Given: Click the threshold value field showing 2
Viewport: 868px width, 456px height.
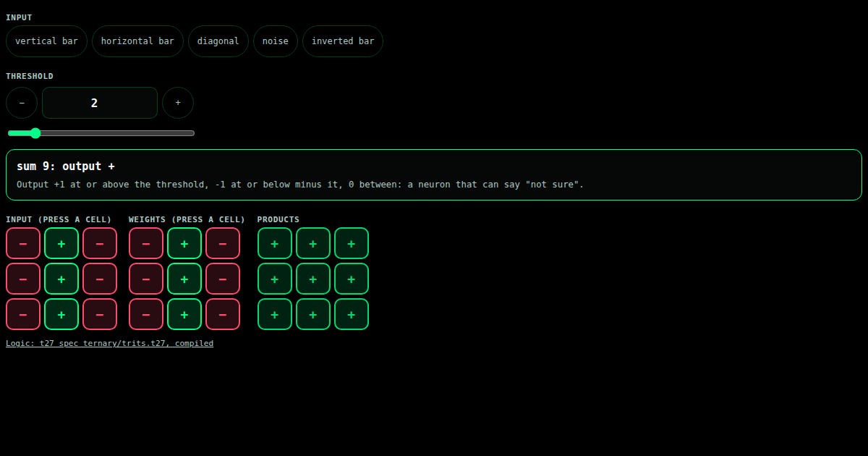Looking at the screenshot, I should tap(100, 103).
